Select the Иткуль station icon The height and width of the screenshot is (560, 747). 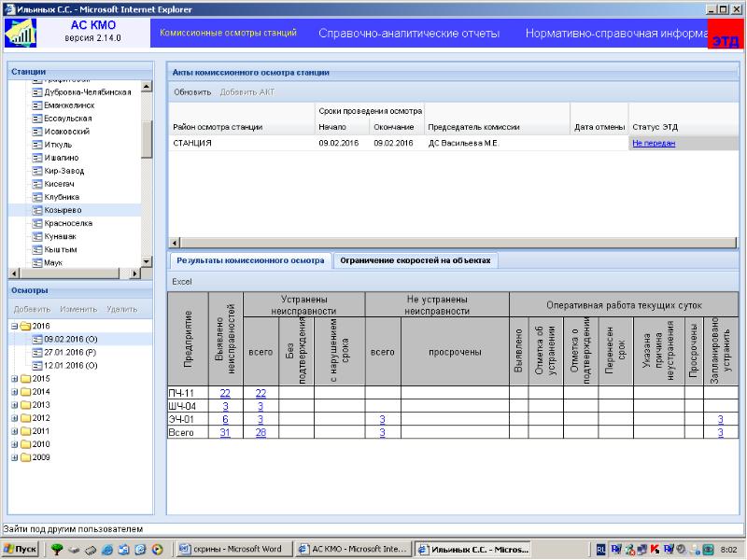[37, 145]
